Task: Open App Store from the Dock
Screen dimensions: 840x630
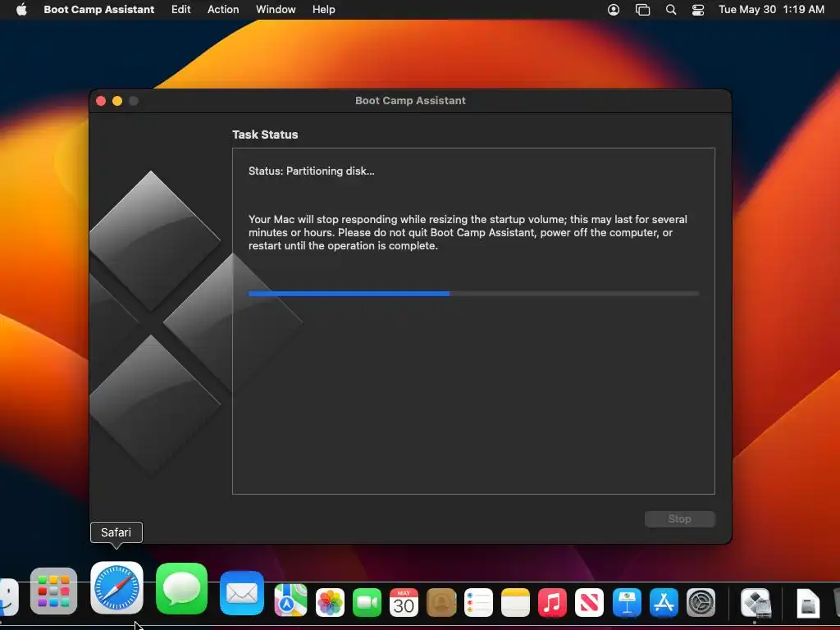Action: [x=664, y=602]
